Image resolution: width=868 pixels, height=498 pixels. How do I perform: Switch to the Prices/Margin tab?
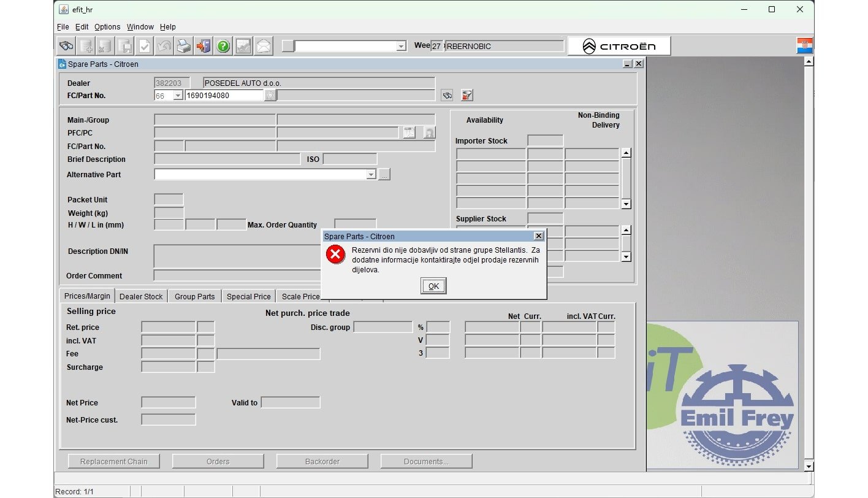point(87,296)
